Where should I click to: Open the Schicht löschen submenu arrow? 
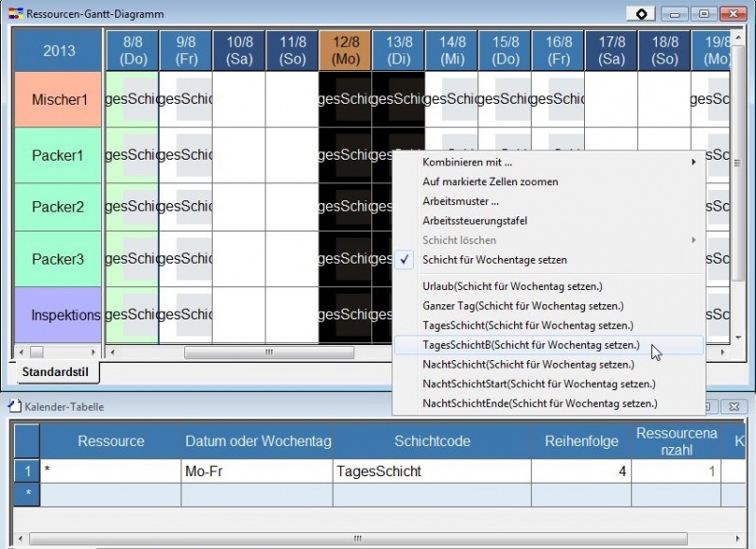pyautogui.click(x=694, y=240)
